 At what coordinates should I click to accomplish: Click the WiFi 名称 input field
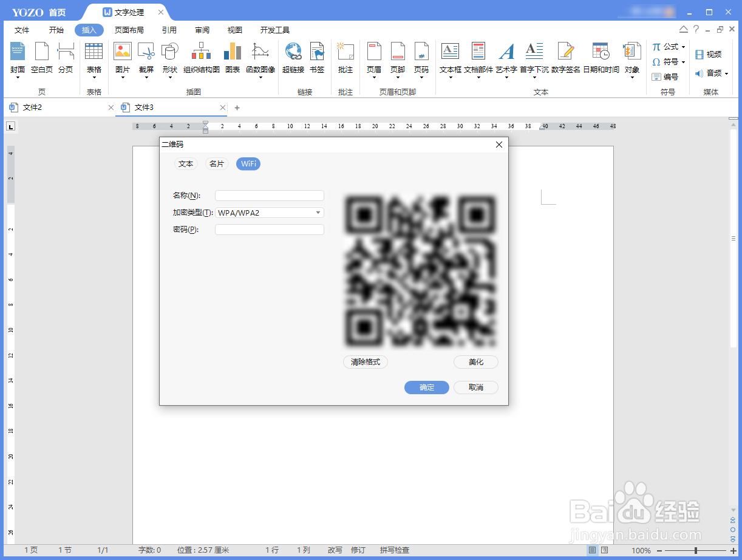[270, 196]
